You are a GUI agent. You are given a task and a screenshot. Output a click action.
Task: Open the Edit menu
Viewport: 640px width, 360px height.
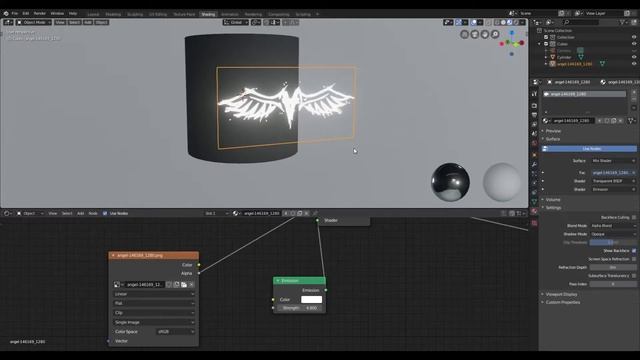click(26, 13)
